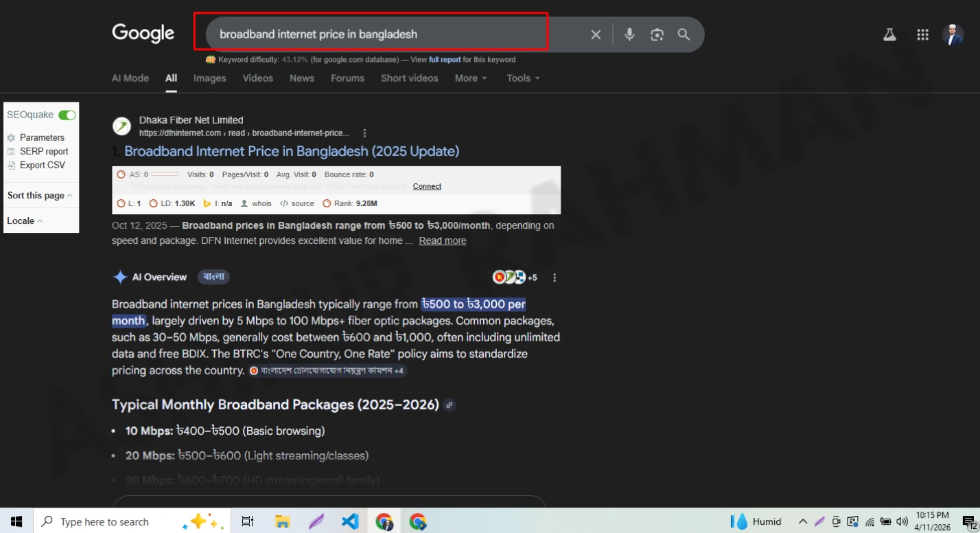Click the 20 Mbps package bullet
The width and height of the screenshot is (980, 533).
(247, 456)
